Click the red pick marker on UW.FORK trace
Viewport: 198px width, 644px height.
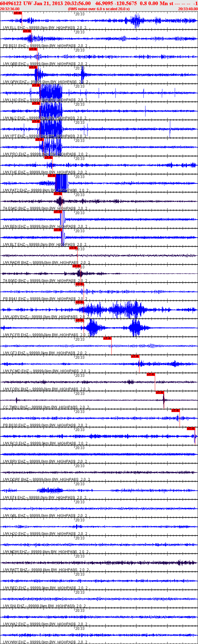(151, 374)
